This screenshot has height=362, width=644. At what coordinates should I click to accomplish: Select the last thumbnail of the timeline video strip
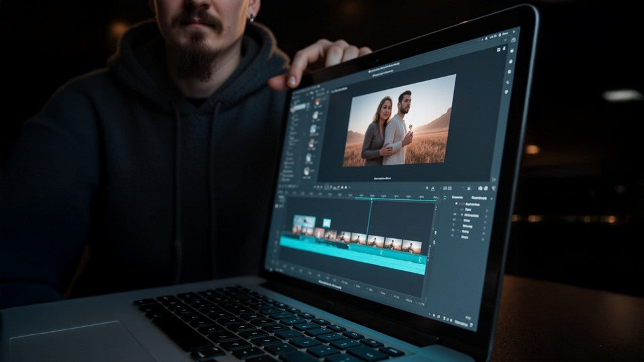[x=411, y=246]
